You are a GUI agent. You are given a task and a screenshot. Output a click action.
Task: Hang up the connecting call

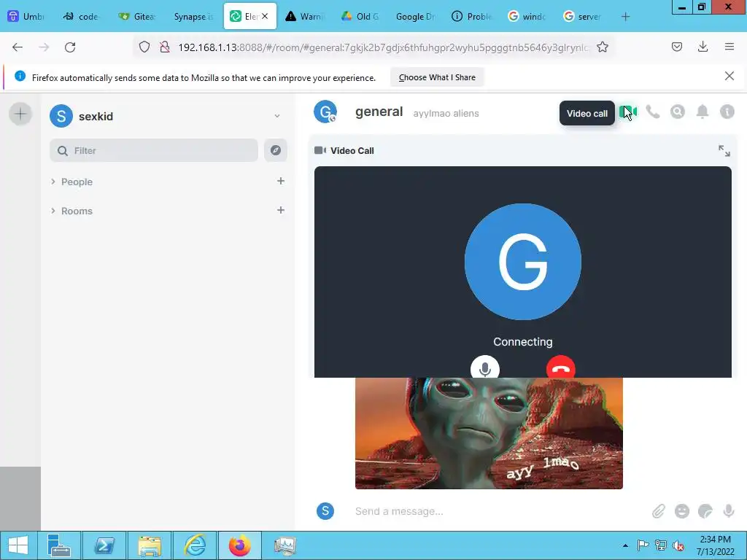561,368
